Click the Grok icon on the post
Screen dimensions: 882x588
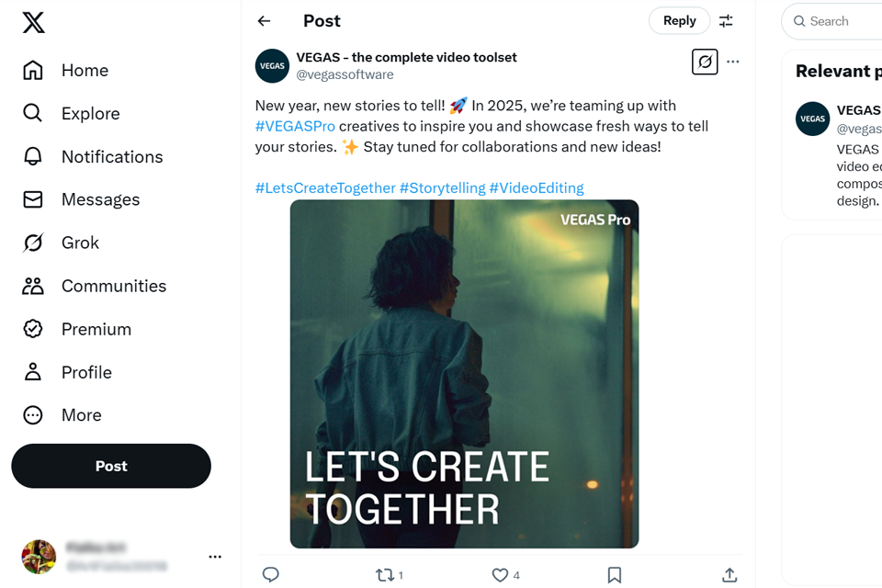(x=705, y=62)
